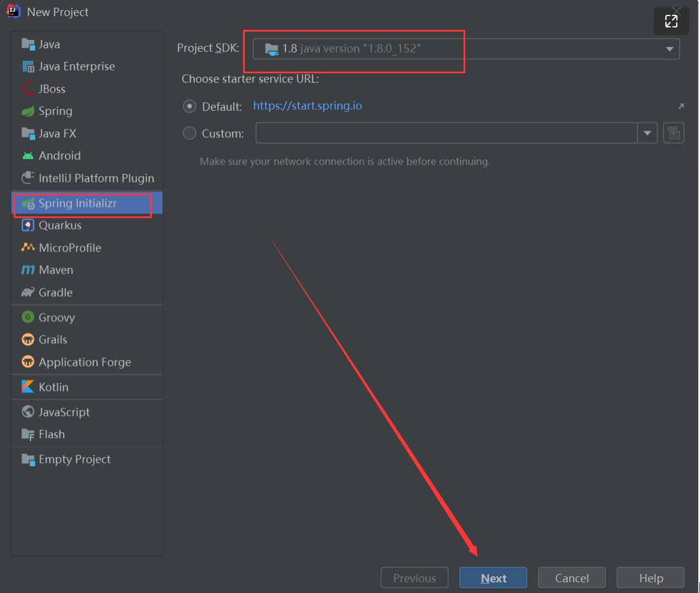The image size is (700, 593).
Task: Open the Project SDK dropdown arrow
Action: [669, 49]
